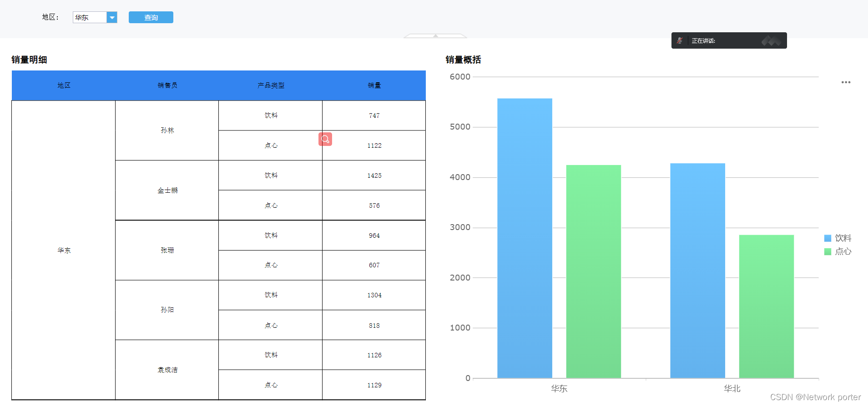Viewport: 868px width, 406px height.
Task: Collapse the parameter panel arrow handle
Action: [435, 35]
